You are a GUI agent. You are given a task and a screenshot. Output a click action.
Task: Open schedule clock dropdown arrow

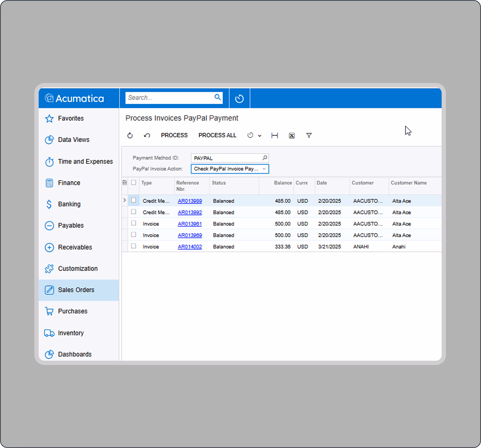coord(260,136)
